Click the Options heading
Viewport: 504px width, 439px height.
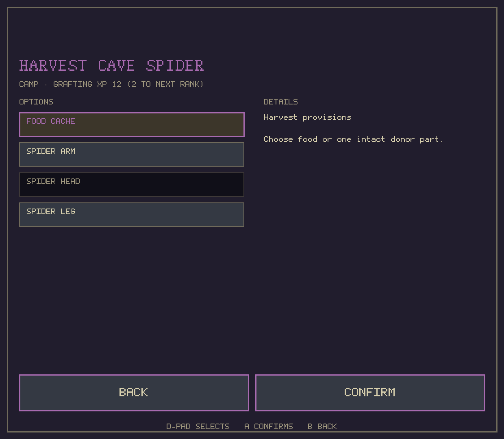[x=36, y=102]
